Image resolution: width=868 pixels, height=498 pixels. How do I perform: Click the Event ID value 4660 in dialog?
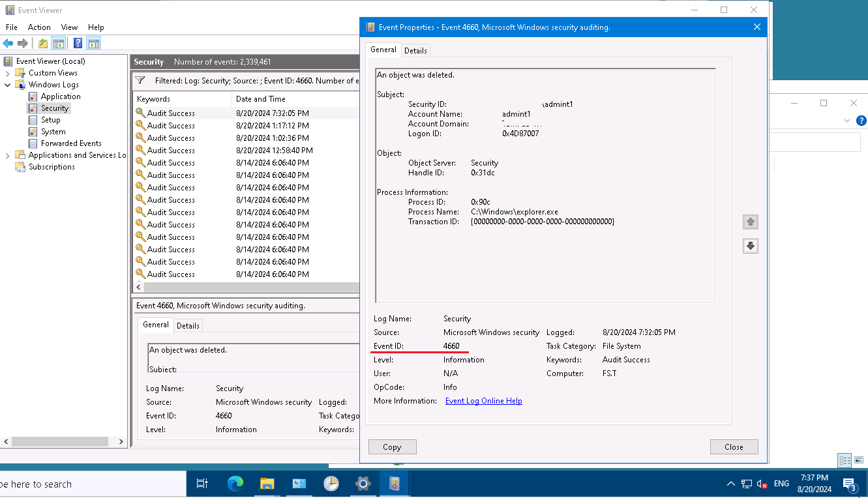pyautogui.click(x=451, y=346)
